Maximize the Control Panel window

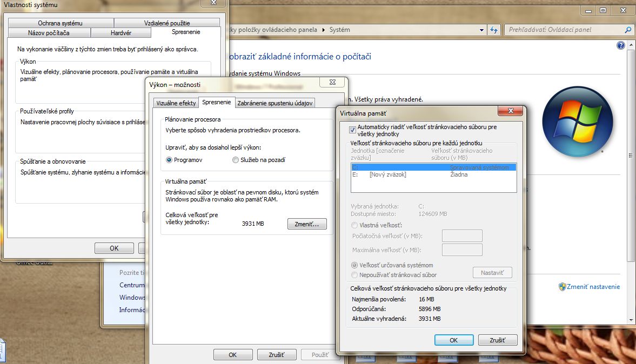coord(603,10)
